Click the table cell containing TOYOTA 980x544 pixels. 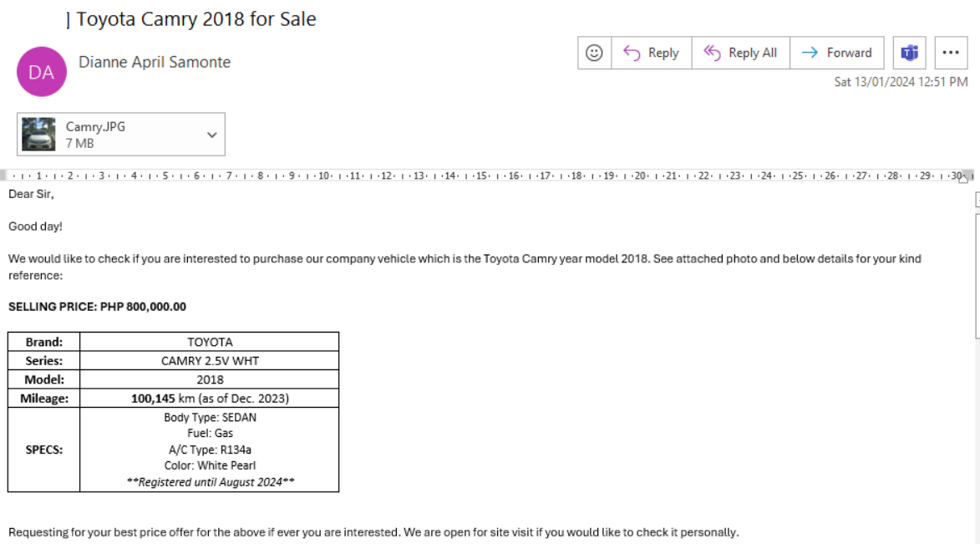210,342
